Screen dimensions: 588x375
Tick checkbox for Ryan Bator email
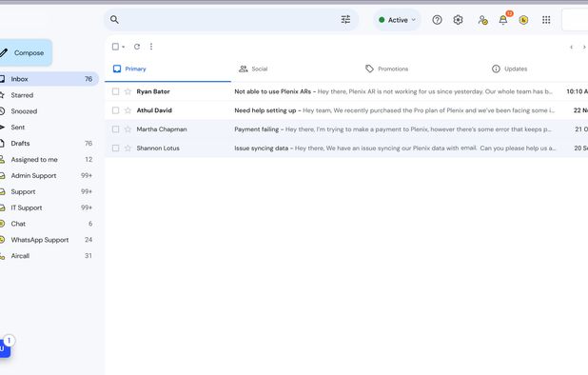point(115,91)
